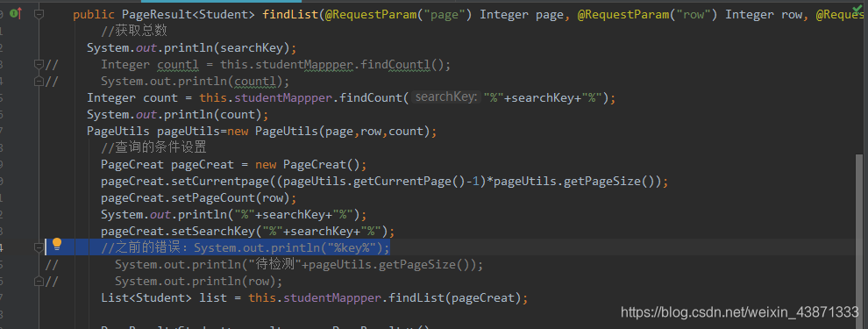Click 'System.out.println(count);' line
Viewport: 868px width, 329px height.
pyautogui.click(x=177, y=115)
